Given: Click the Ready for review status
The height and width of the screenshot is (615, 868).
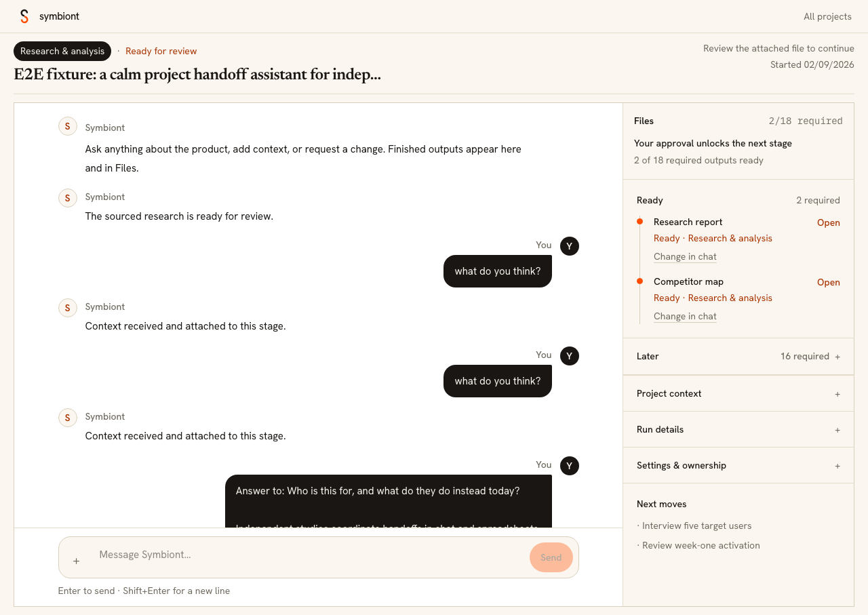Looking at the screenshot, I should (x=161, y=51).
